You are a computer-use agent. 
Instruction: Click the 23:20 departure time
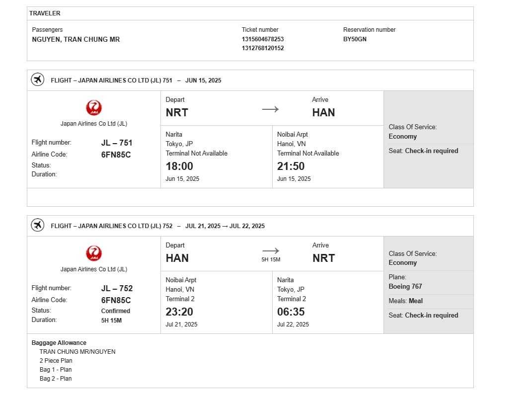pyautogui.click(x=179, y=312)
